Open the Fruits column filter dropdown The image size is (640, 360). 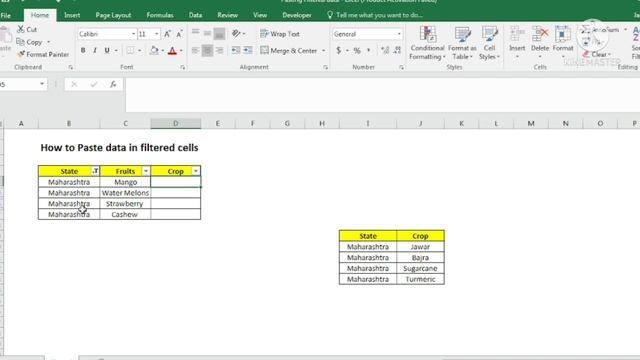[146, 171]
